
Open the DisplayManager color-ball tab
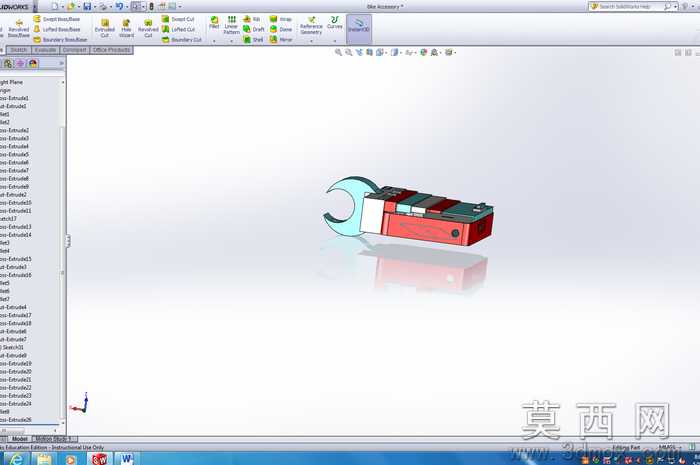[33, 63]
